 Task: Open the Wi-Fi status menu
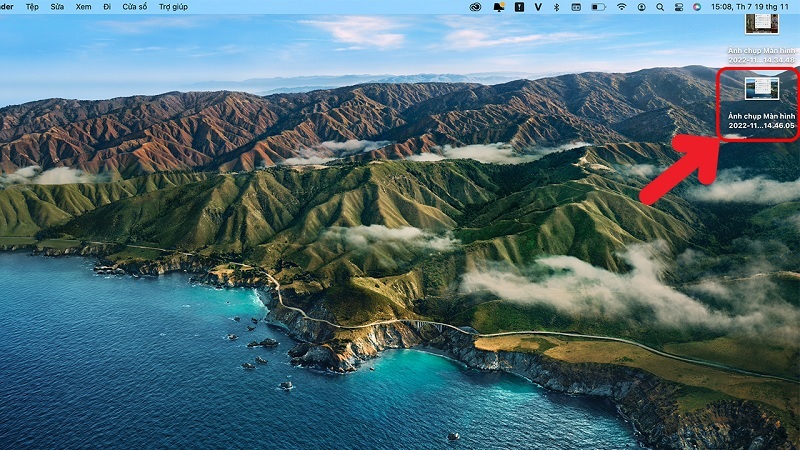[x=621, y=6]
